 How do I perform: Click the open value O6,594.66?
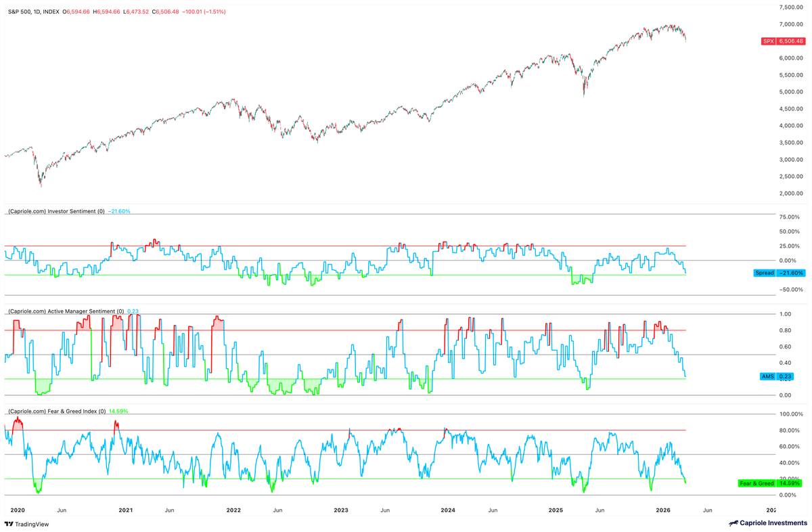tap(77, 12)
